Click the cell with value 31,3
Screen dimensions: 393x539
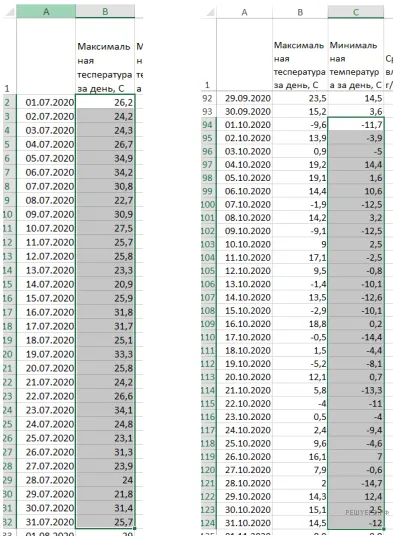click(105, 452)
